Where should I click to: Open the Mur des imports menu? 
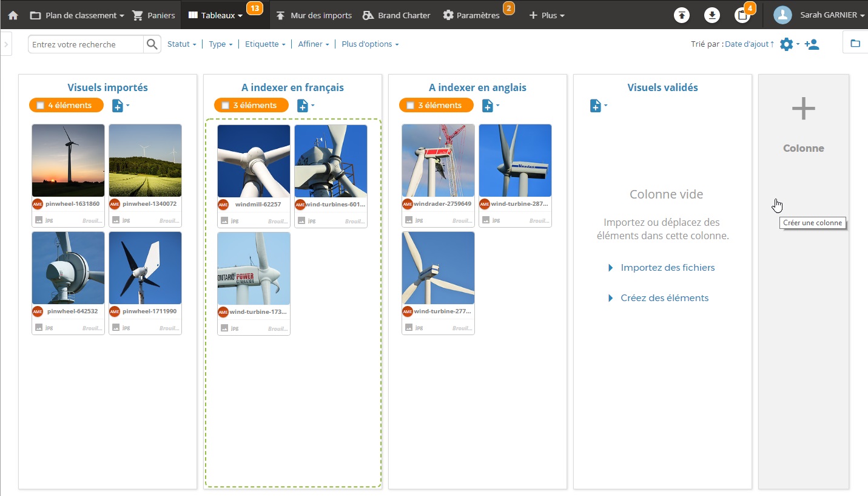314,15
